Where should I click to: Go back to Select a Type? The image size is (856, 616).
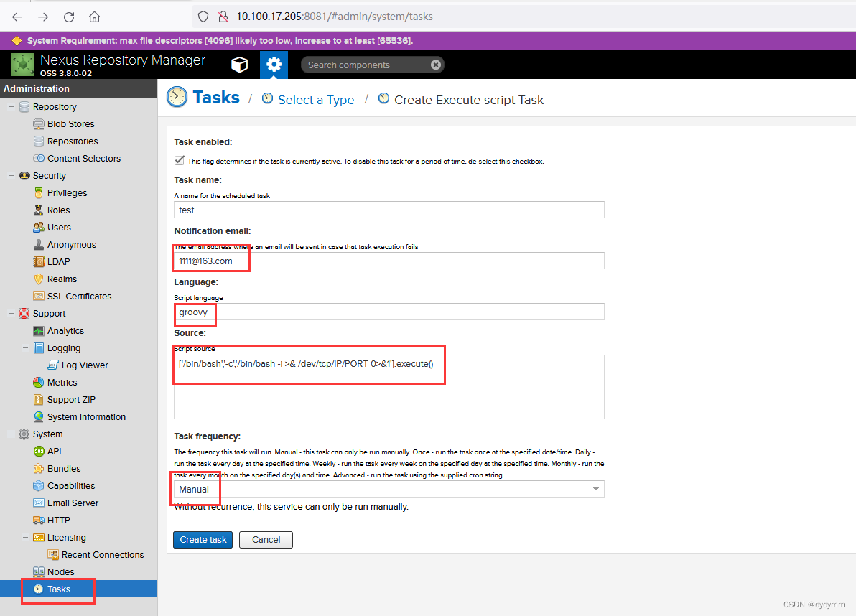pyautogui.click(x=315, y=100)
